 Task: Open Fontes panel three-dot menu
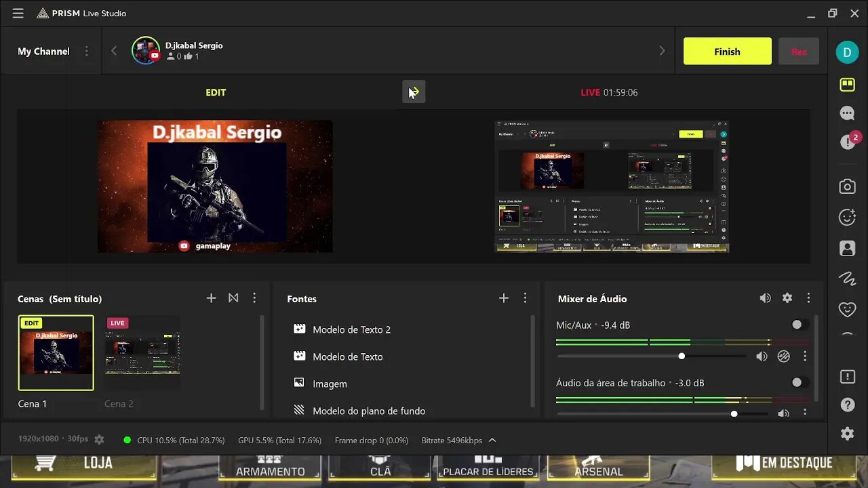pos(525,298)
